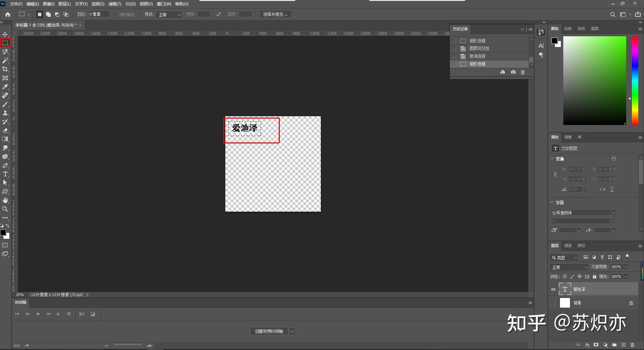Open dropdown next to 创建视频时间轴
This screenshot has width=644, height=350.
tap(292, 331)
